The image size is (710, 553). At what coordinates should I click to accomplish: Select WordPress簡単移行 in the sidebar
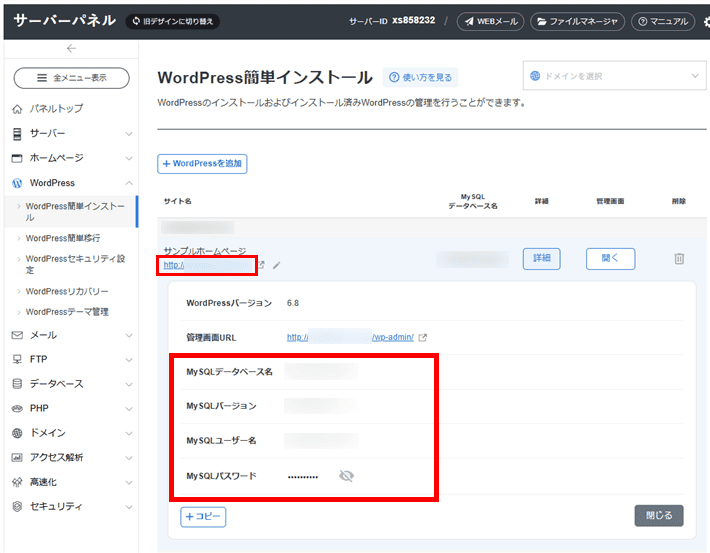coord(63,238)
